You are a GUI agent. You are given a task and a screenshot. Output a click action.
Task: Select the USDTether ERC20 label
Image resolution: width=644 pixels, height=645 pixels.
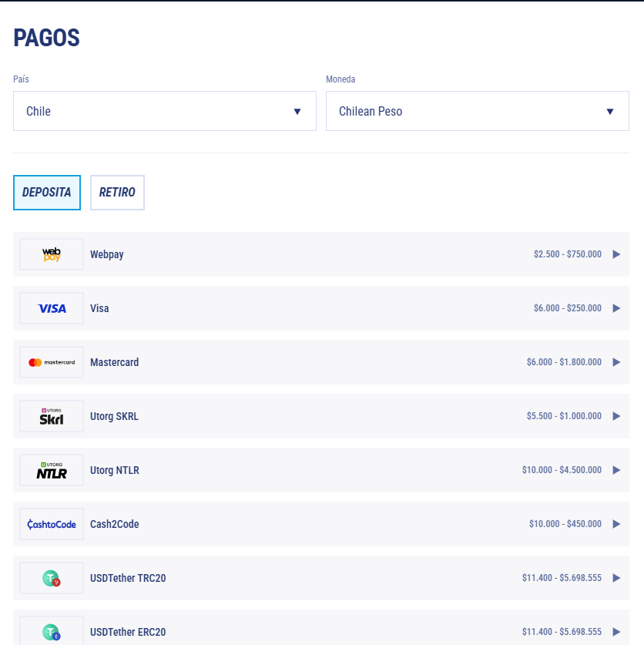click(x=128, y=632)
